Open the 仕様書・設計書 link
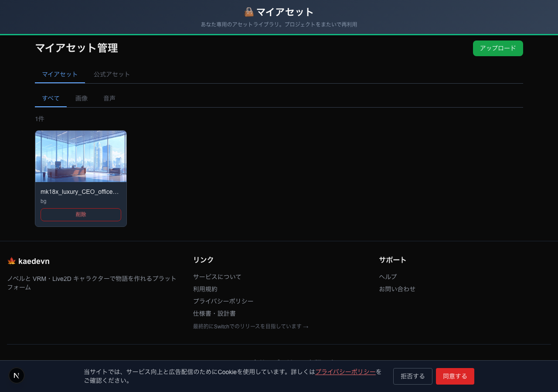The height and width of the screenshot is (392, 558). [x=214, y=313]
